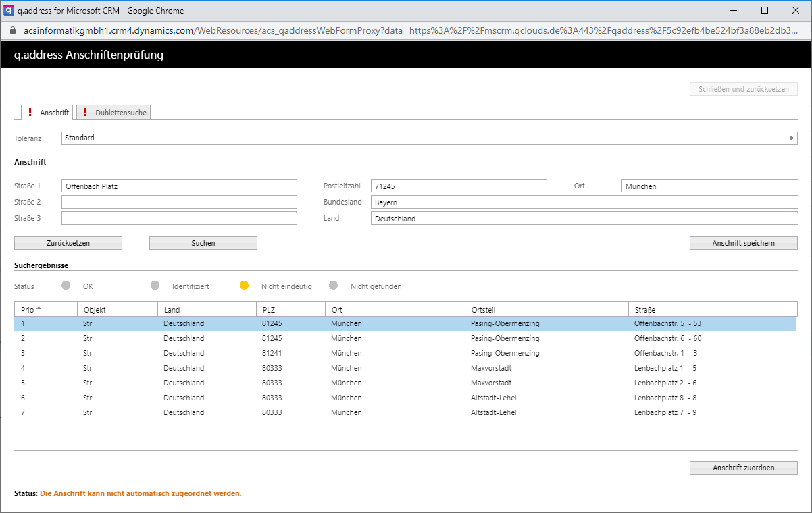Click Anschrift speichern button

click(x=743, y=243)
